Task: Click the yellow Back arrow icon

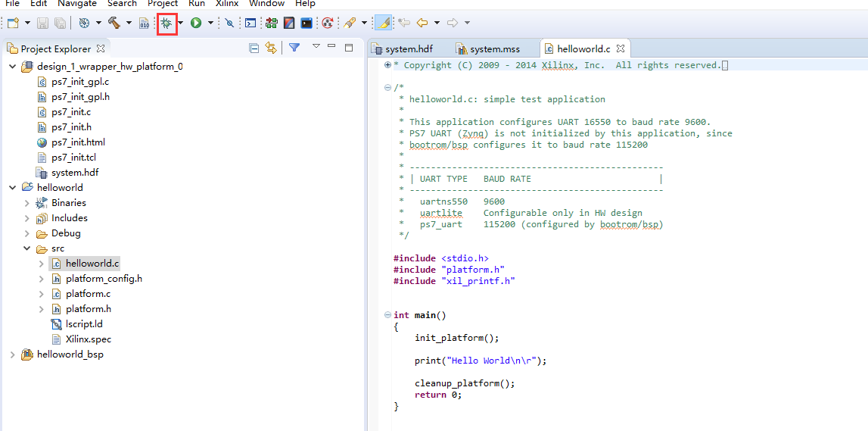Action: click(422, 23)
